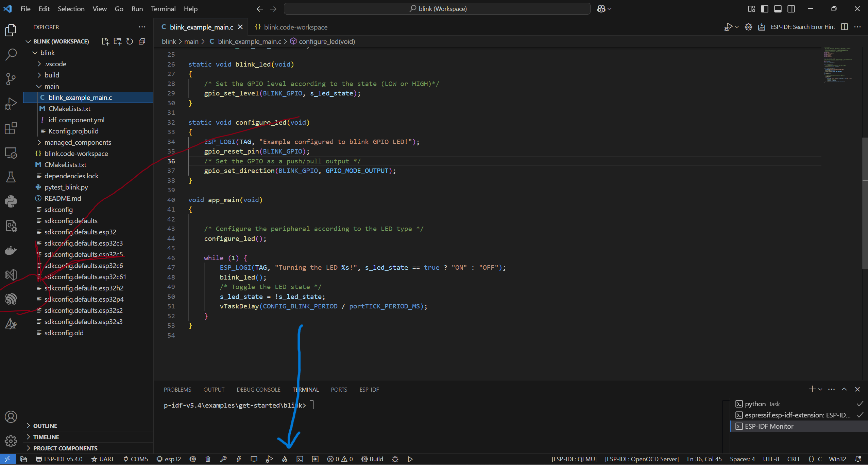The image size is (868, 465).
Task: Expand the OUTLINE section
Action: point(45,426)
